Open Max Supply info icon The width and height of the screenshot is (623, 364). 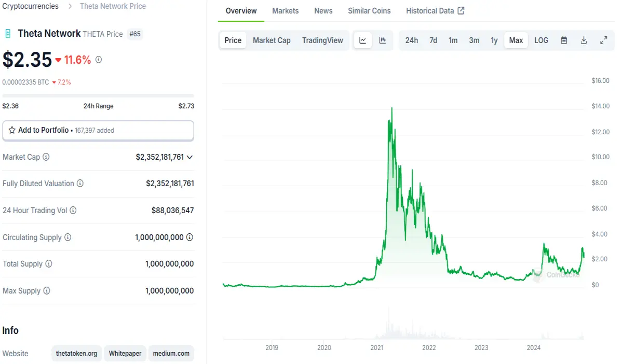(x=47, y=291)
